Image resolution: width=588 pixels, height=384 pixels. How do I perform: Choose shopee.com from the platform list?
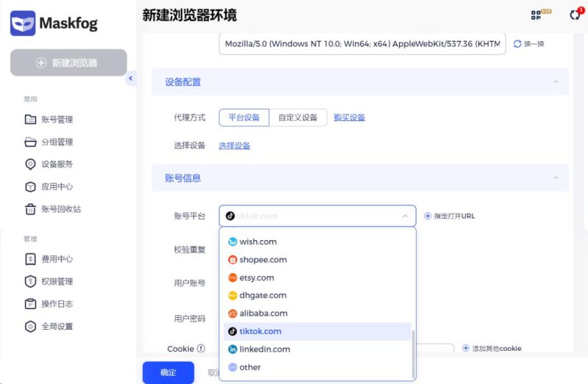318,260
